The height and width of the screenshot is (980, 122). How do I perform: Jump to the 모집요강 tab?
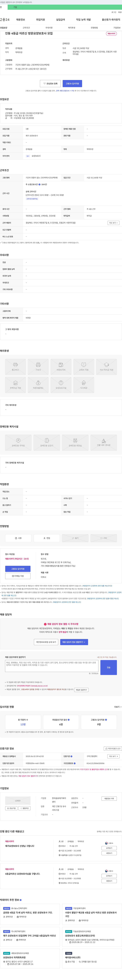click(x=4, y=28)
